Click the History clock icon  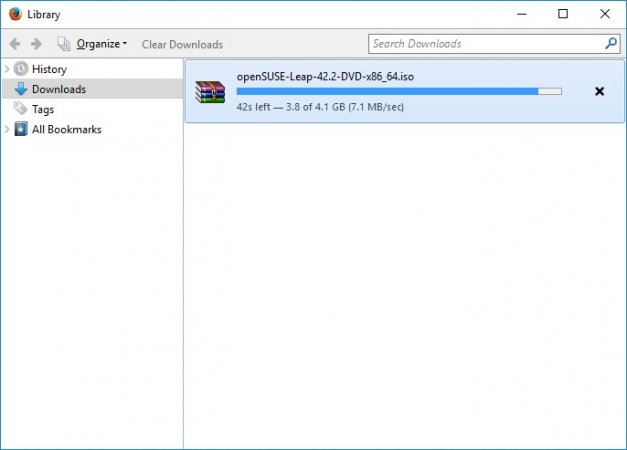click(x=21, y=69)
